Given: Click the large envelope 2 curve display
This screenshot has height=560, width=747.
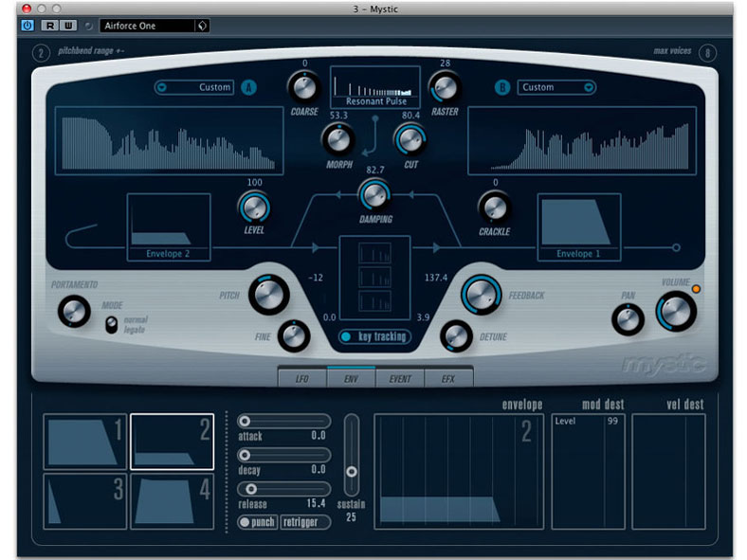Looking at the screenshot, I should click(x=459, y=472).
